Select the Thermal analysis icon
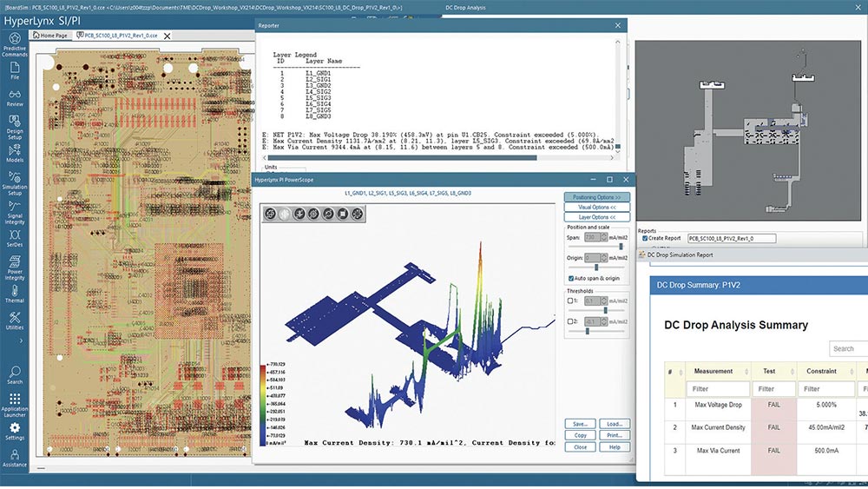This screenshot has height=489, width=868. click(x=15, y=294)
